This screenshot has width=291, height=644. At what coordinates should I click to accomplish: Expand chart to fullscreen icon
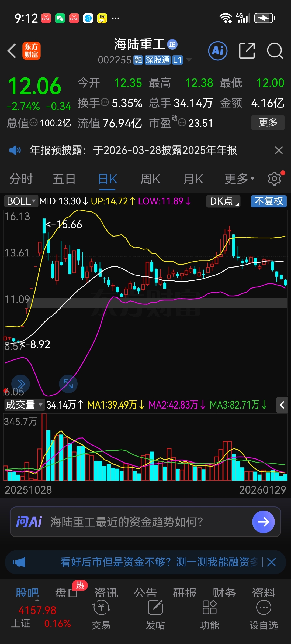click(68, 384)
